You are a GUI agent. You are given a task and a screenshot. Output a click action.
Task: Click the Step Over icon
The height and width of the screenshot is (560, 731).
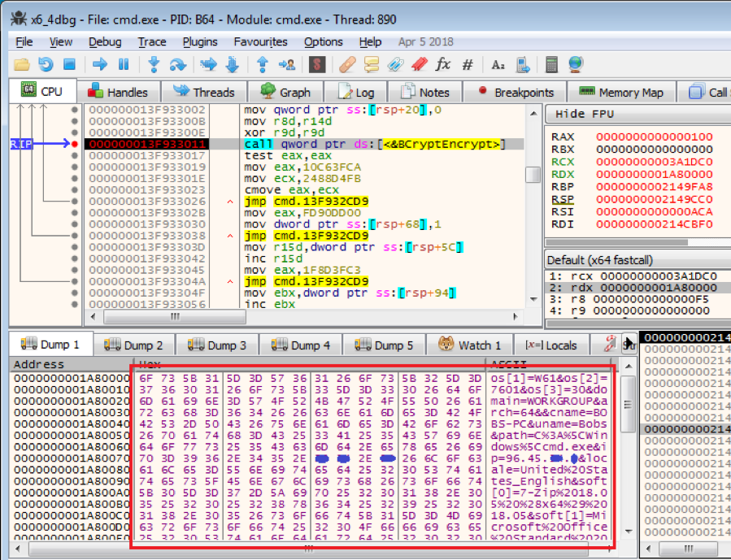(x=177, y=64)
